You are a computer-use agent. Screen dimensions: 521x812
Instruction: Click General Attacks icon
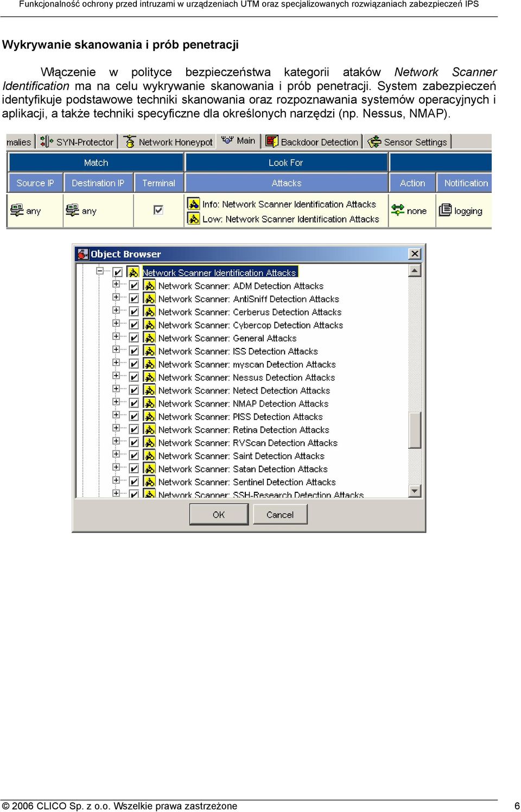150,337
